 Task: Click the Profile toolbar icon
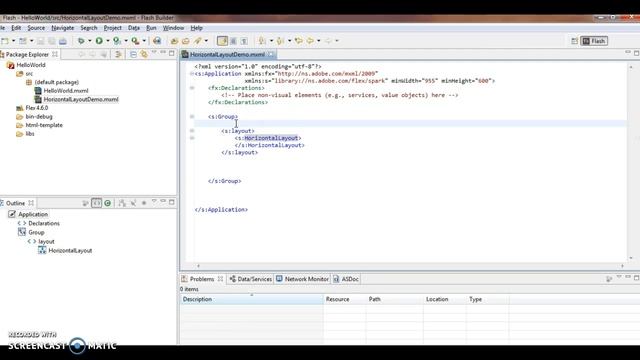[x=117, y=41]
